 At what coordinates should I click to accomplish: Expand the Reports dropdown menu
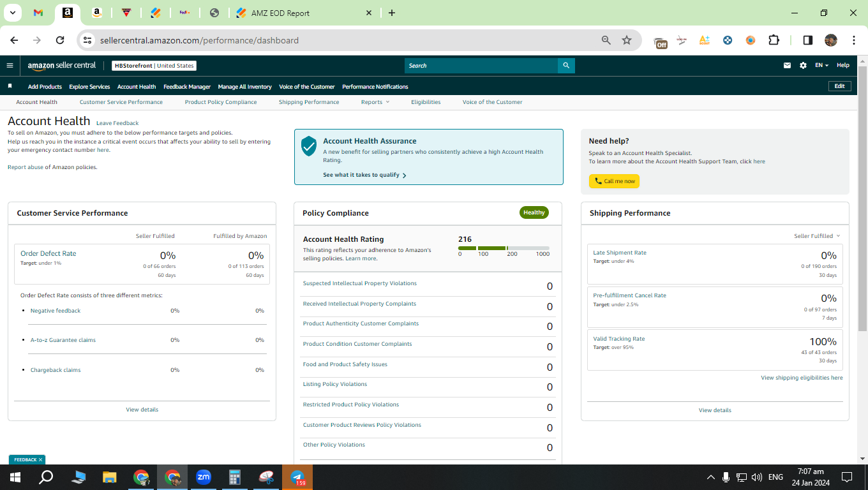(375, 102)
